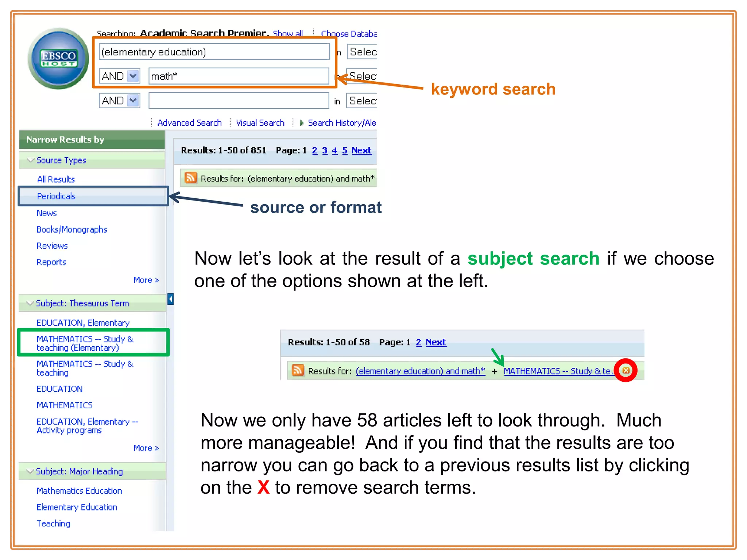
Task: Click Show all databases link
Action: [x=288, y=34]
